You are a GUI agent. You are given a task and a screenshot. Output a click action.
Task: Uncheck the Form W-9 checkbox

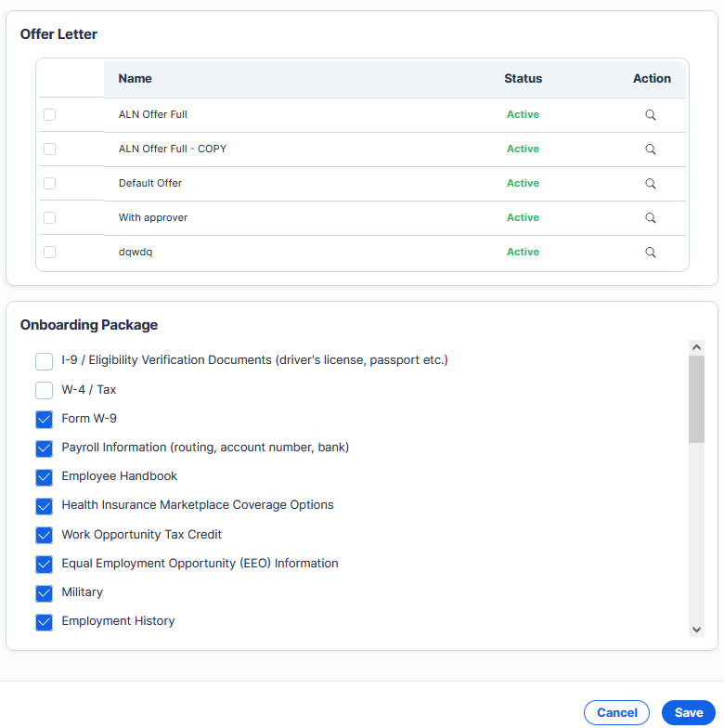(x=44, y=420)
